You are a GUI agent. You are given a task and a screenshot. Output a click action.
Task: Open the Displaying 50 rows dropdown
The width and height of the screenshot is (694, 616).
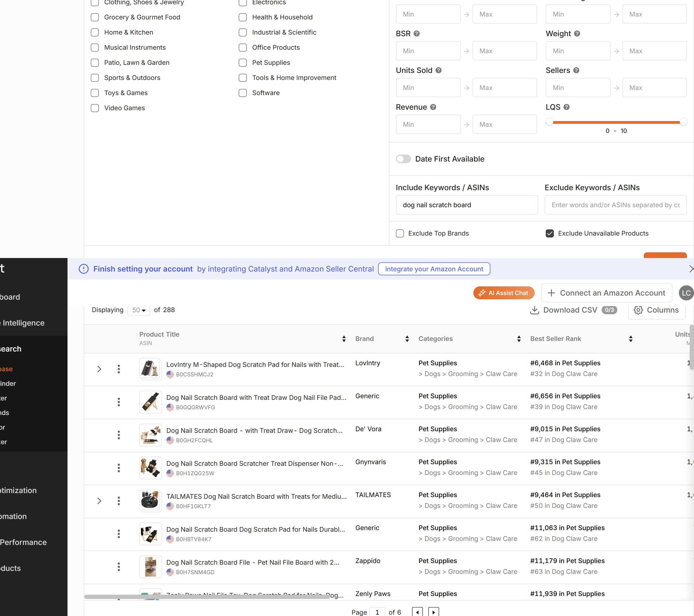pos(139,310)
